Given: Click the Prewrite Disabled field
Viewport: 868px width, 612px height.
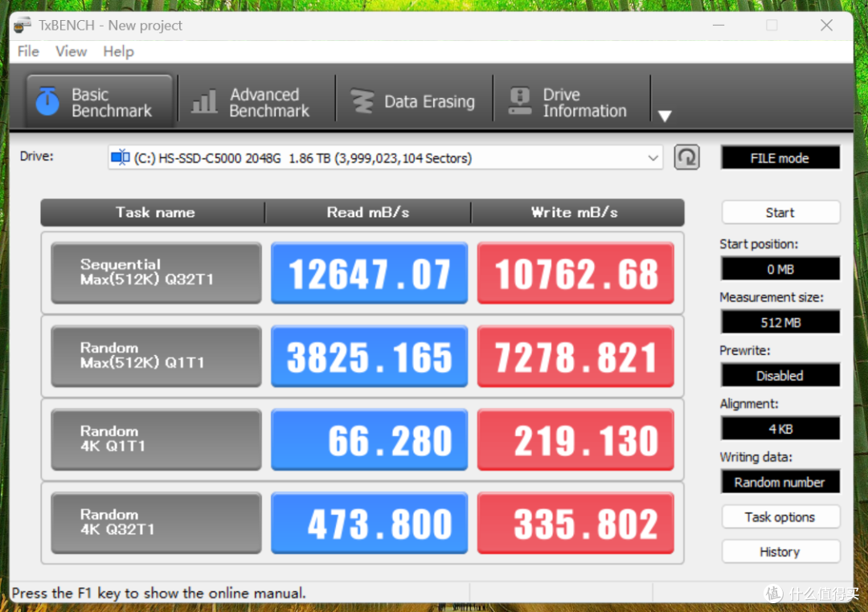Looking at the screenshot, I should click(780, 376).
